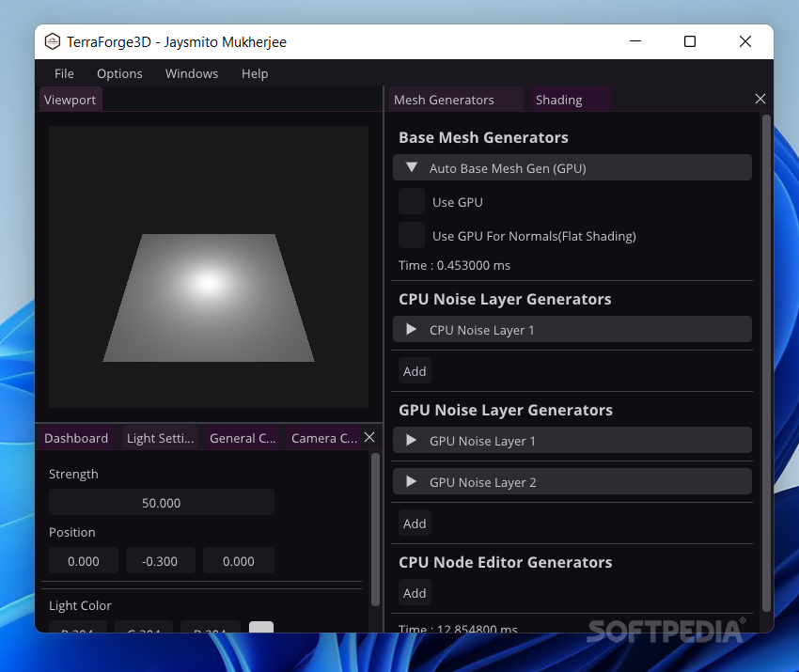Close the bottom Dashboard panel group

tap(369, 437)
